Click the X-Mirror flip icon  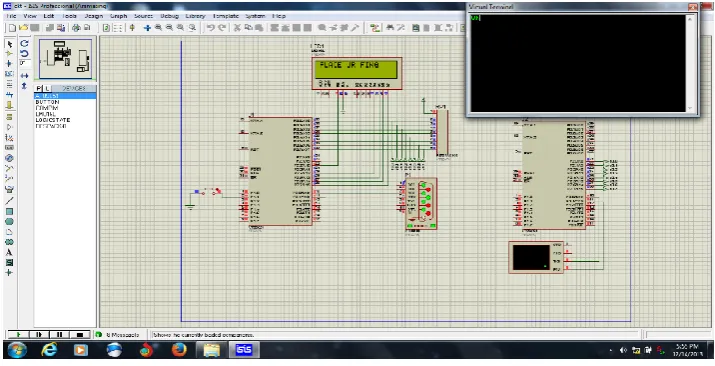point(25,76)
